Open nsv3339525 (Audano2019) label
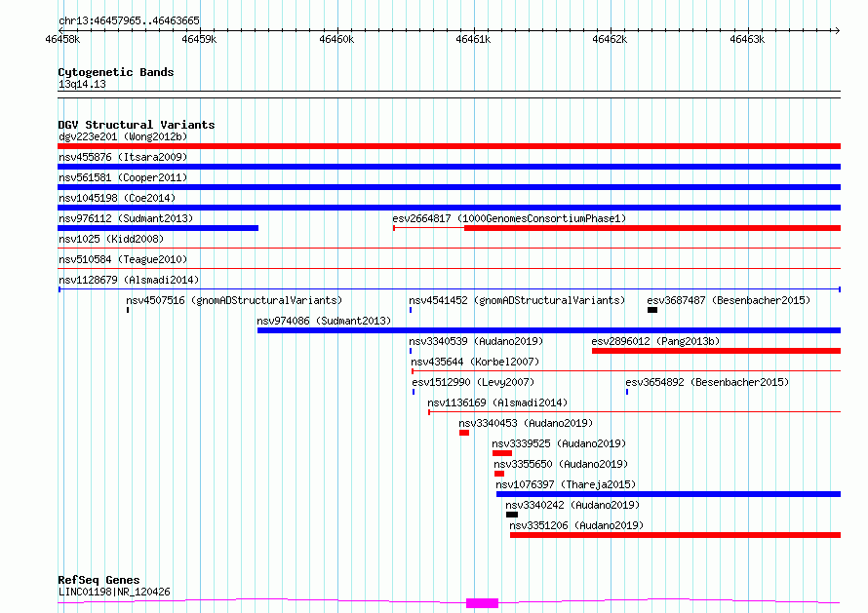Screen dimensions: 868x613 point(559,443)
